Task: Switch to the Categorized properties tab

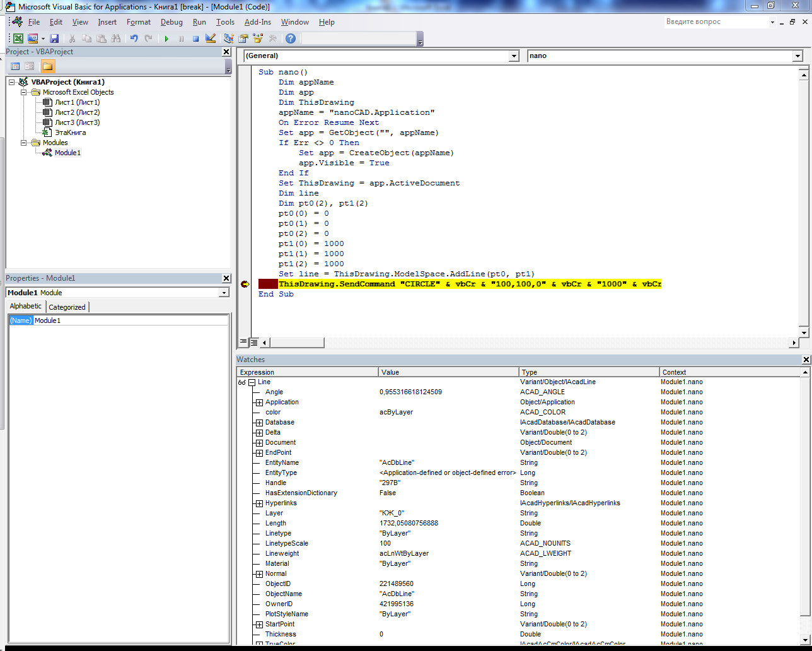Action: (x=67, y=307)
